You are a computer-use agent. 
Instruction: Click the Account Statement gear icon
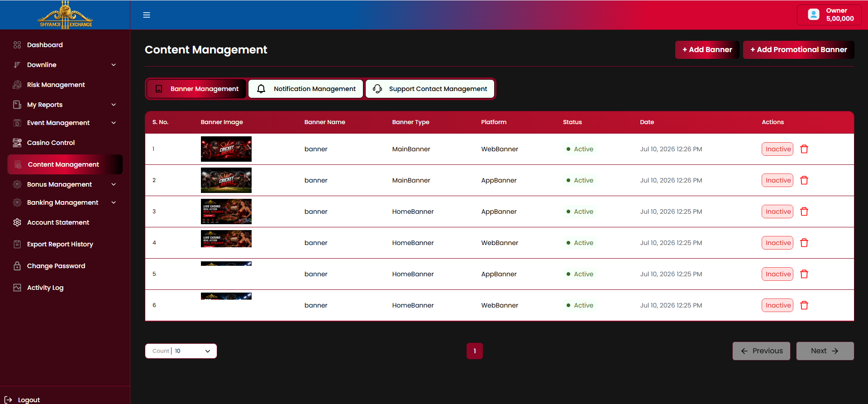17,222
